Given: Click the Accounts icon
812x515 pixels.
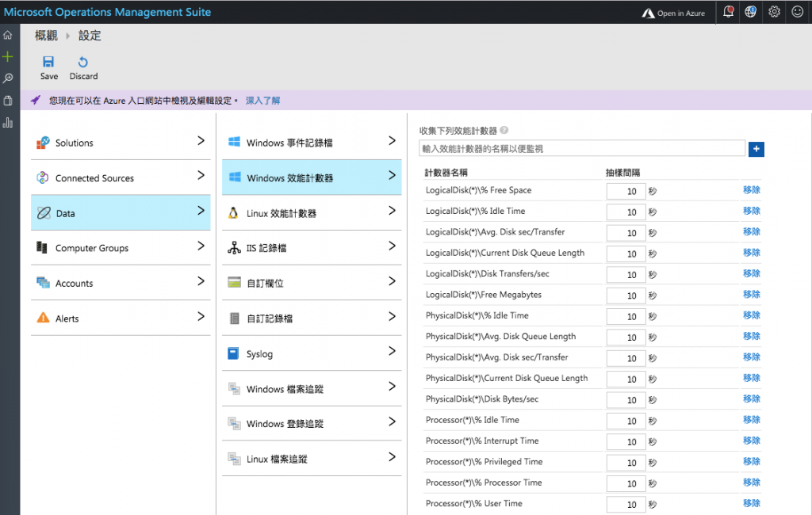Looking at the screenshot, I should click(x=43, y=283).
